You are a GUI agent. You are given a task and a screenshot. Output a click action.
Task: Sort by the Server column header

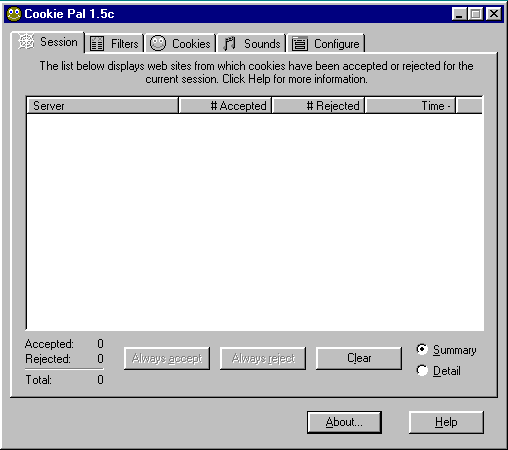[103, 106]
